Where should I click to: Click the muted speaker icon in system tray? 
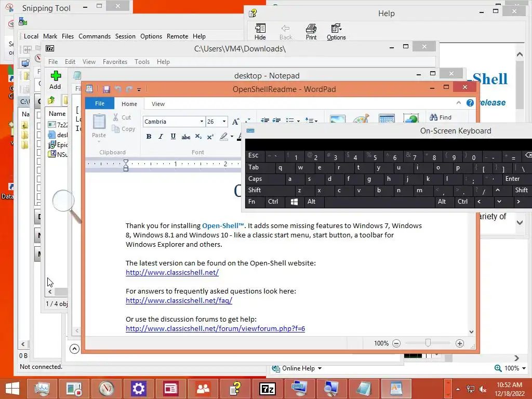click(x=483, y=389)
